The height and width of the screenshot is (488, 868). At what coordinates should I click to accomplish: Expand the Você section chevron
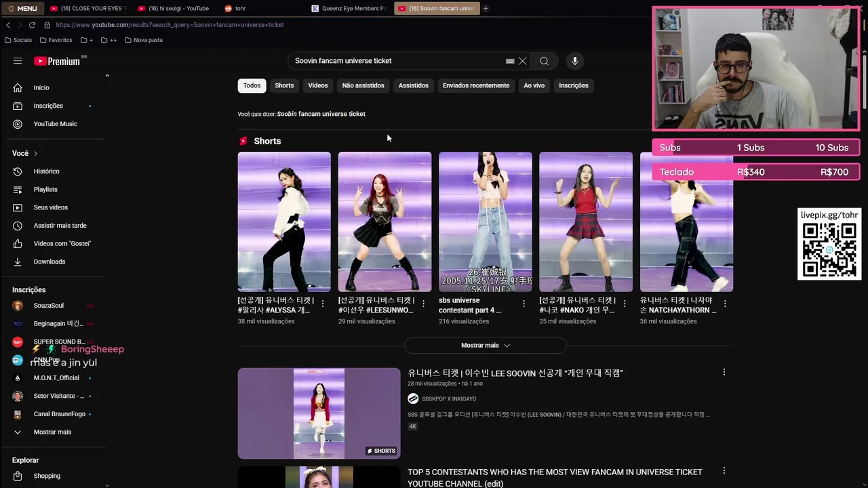point(35,153)
